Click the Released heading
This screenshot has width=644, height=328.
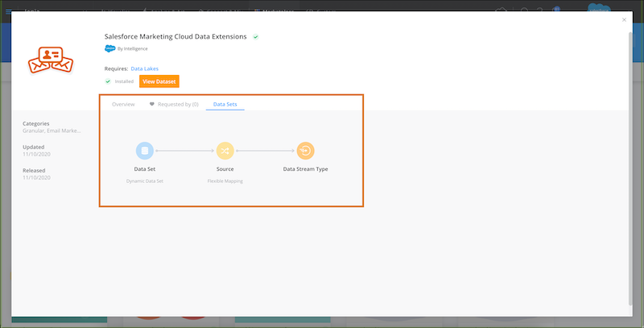34,170
